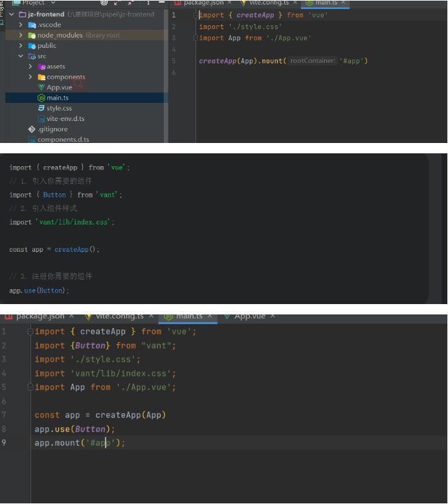Click the Project tree vertical scrollbar
The image size is (448, 504).
pos(166,76)
